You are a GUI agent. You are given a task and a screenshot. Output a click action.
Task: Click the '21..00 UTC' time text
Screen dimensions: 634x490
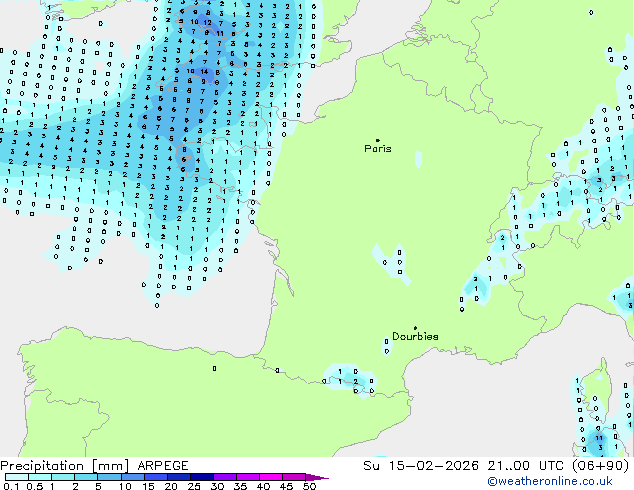[525, 466]
